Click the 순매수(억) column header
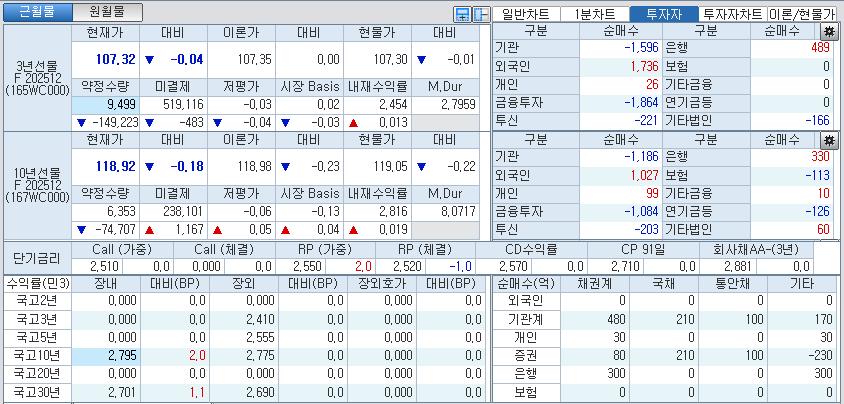This screenshot has width=844, height=404. coord(526,283)
